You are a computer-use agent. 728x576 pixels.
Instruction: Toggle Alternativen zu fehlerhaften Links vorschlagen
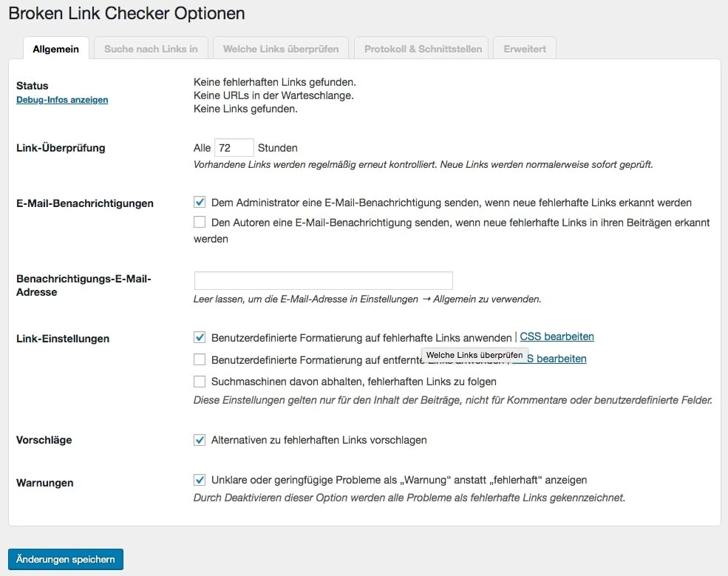(200, 440)
